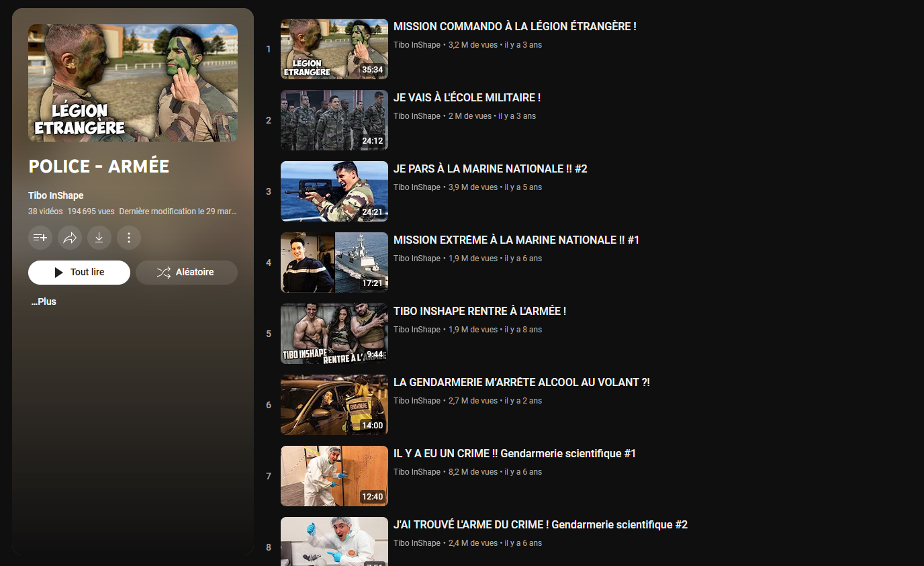
Task: Click the 12:40 duration badge
Action: (x=372, y=497)
